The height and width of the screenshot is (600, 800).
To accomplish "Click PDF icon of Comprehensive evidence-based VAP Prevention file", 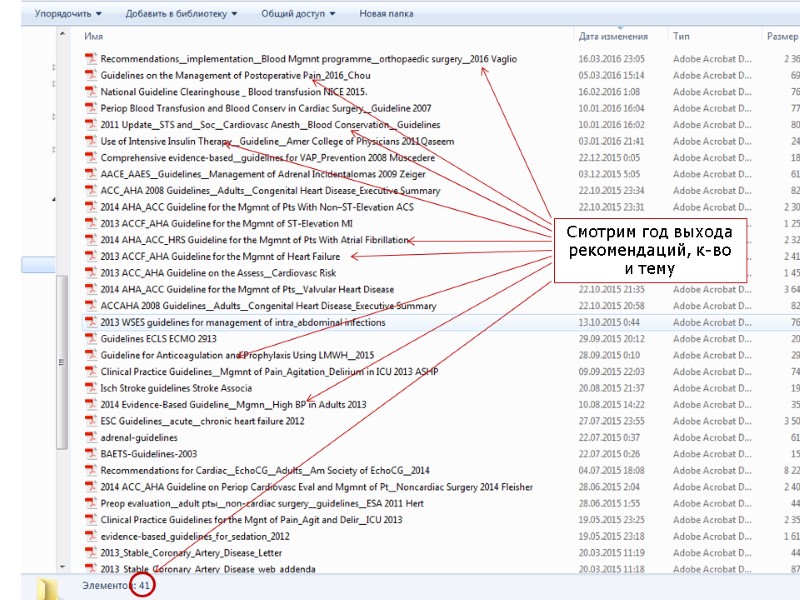I will coord(91,158).
